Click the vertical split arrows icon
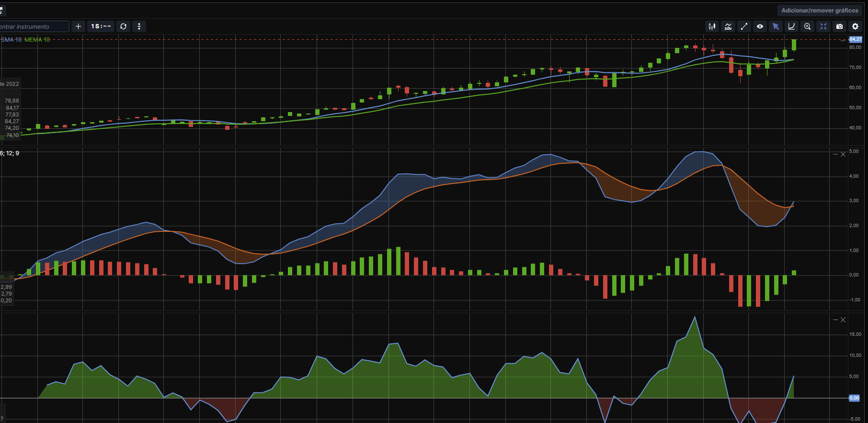 (x=139, y=26)
